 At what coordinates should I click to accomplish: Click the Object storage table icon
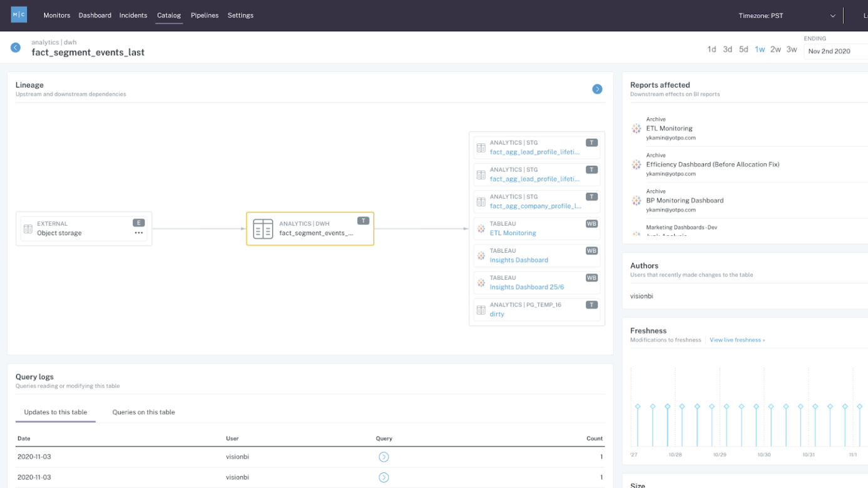tap(28, 229)
